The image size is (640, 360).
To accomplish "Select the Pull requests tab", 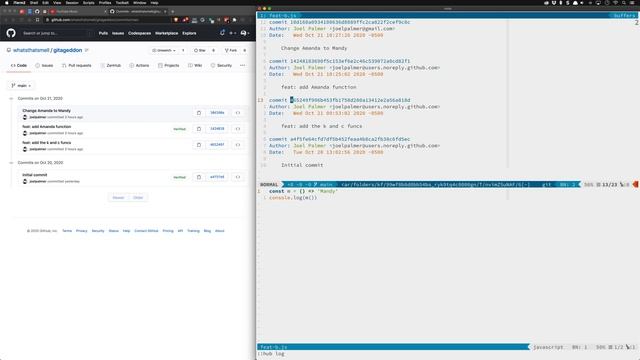I will pos(77,65).
